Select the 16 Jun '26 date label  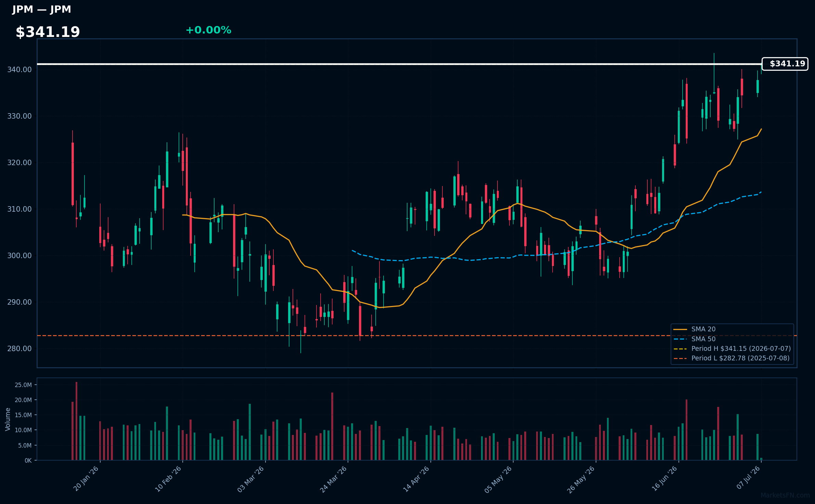coord(664,479)
